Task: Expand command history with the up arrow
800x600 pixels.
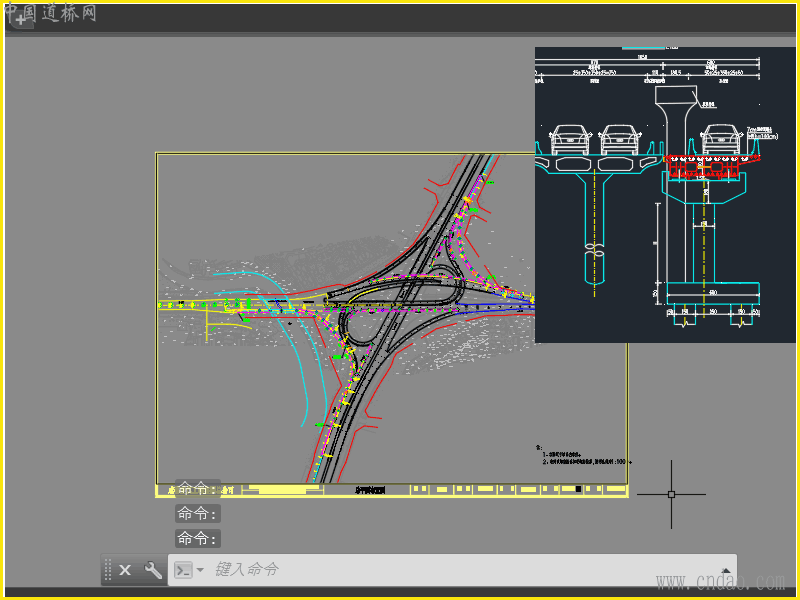Action: pos(726,571)
